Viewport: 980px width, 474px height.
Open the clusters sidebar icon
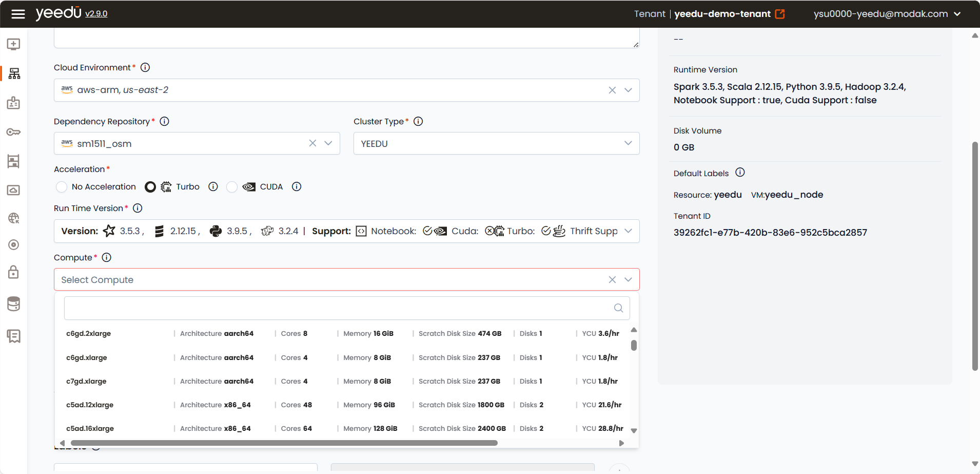[x=14, y=73]
